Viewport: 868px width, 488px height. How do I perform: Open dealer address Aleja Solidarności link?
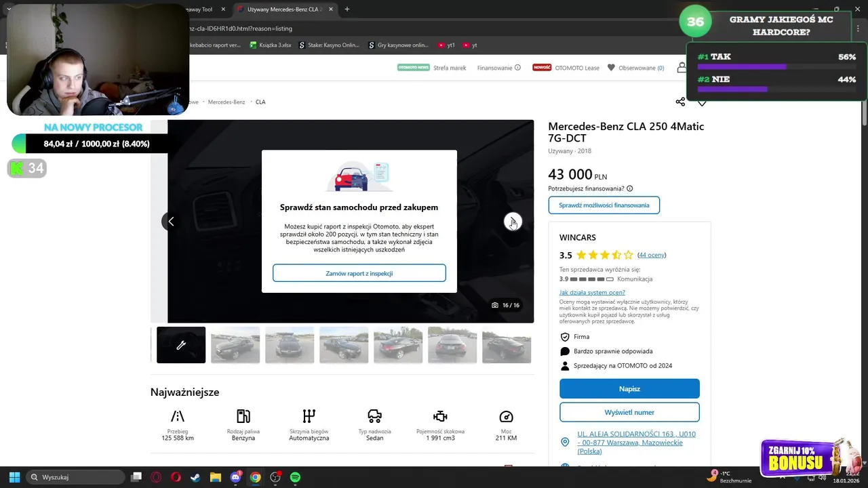tap(637, 442)
